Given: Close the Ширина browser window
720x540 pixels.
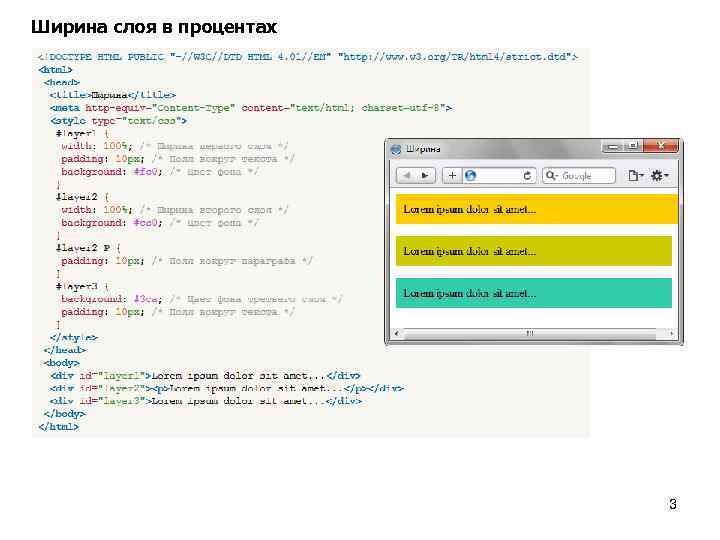Looking at the screenshot, I should pos(660,146).
